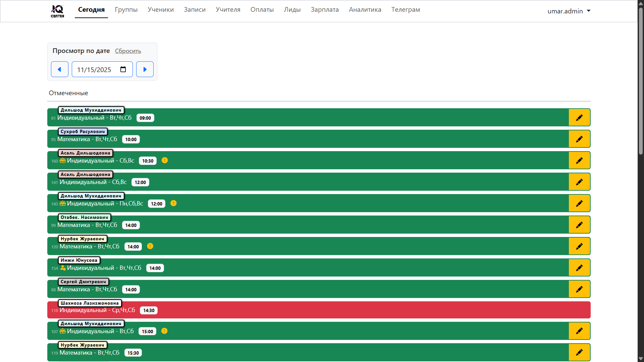Click warning icon on group 160 row
Viewport: 644px width, 362px height.
point(165,161)
